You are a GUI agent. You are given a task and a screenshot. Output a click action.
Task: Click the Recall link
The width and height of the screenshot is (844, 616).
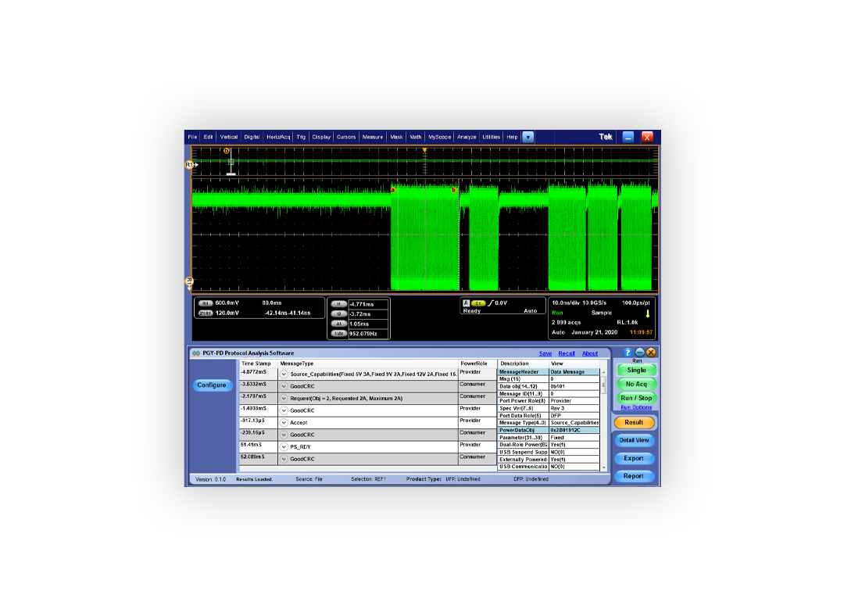(x=567, y=354)
